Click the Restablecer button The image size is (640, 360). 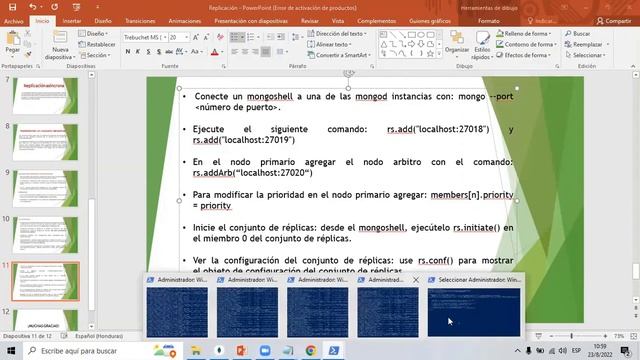click(97, 44)
